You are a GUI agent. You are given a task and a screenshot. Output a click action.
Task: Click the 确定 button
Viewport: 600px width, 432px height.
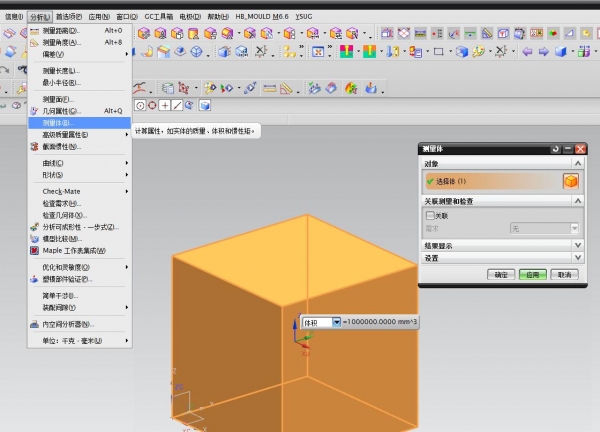[x=501, y=274]
